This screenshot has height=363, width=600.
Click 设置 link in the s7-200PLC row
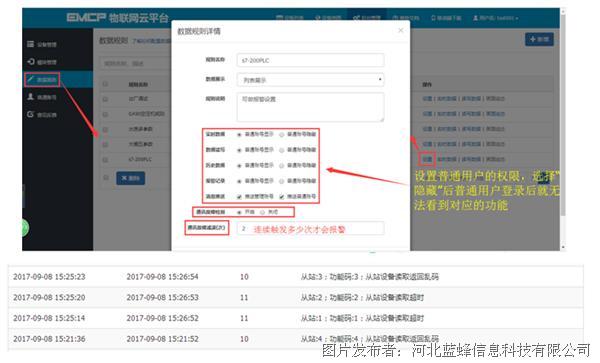(427, 159)
